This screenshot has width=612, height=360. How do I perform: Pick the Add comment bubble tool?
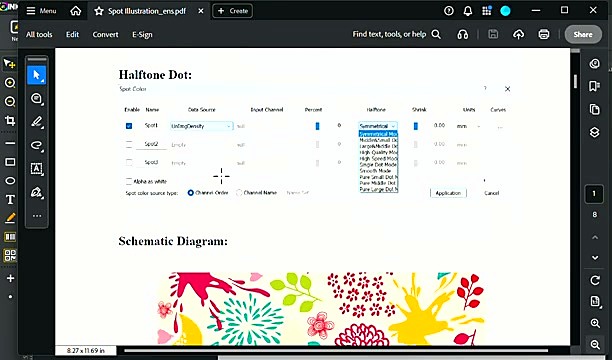[37, 99]
